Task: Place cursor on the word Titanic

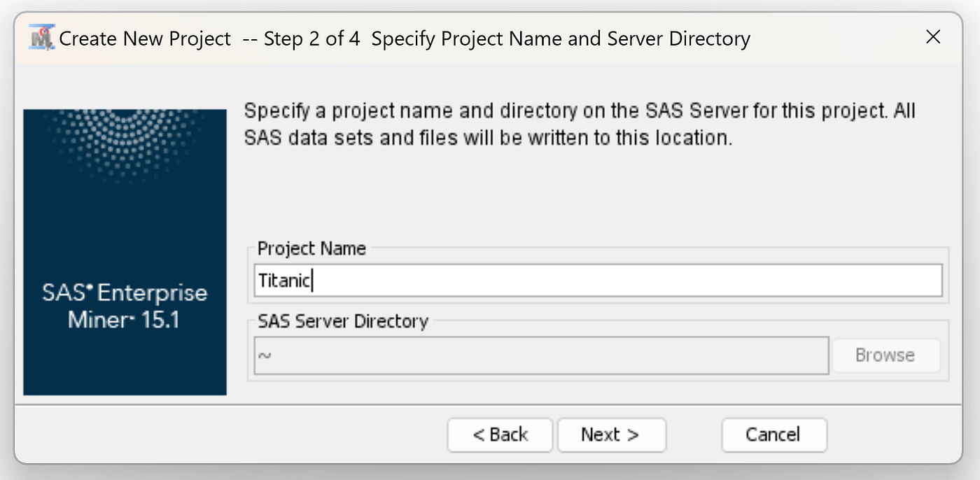Action: [x=283, y=281]
